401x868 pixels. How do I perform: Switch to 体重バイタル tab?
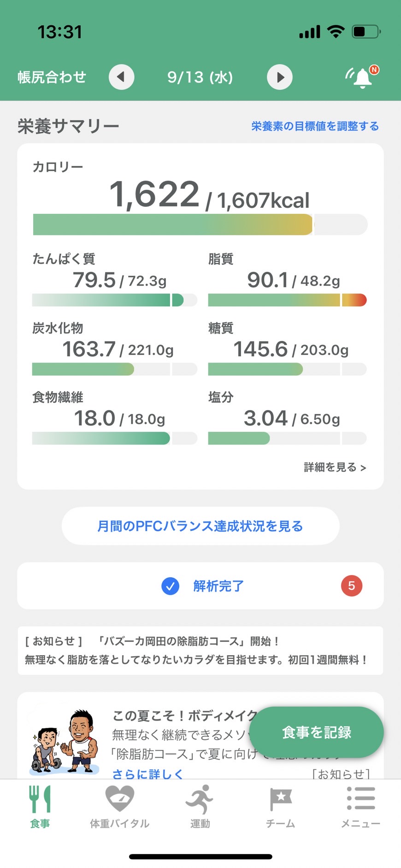pyautogui.click(x=120, y=807)
